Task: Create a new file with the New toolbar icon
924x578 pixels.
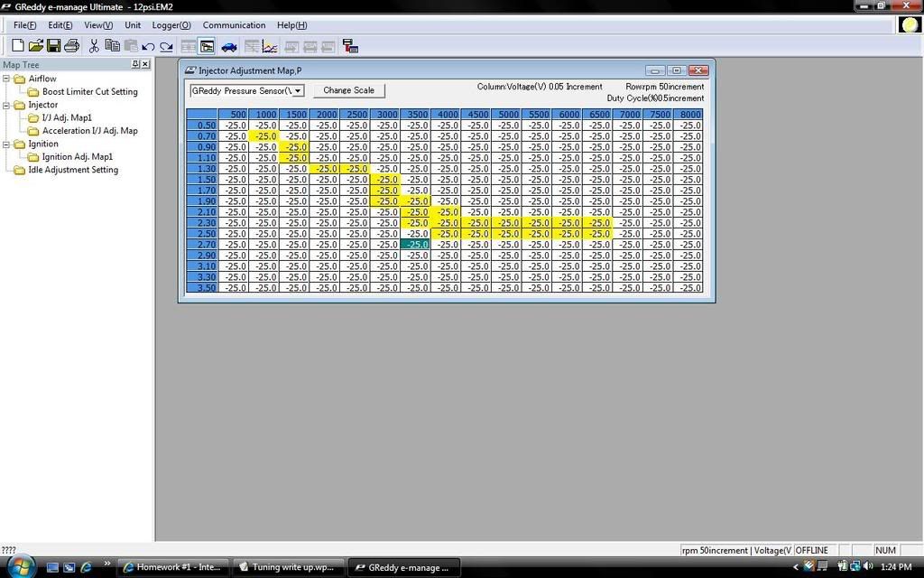Action: coord(18,46)
